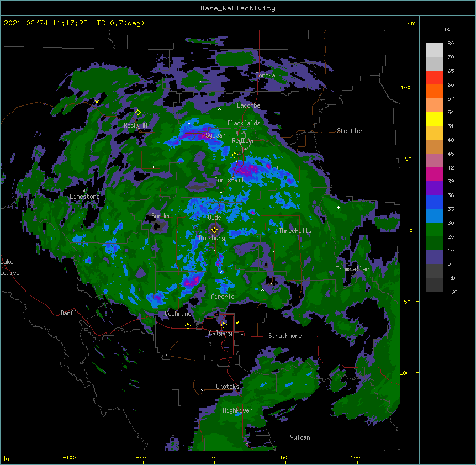Click the yellow V marker northeast of Calgary
This screenshot has width=476, height=465.
(x=237, y=323)
